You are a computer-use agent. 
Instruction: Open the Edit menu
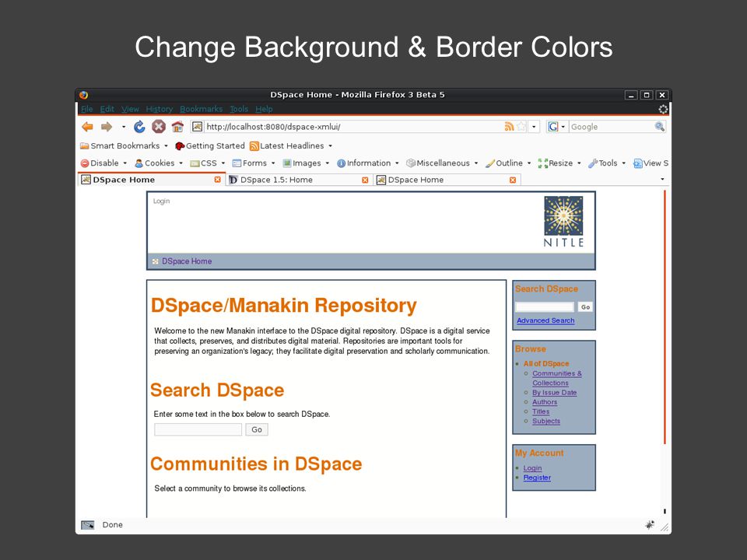(x=107, y=109)
